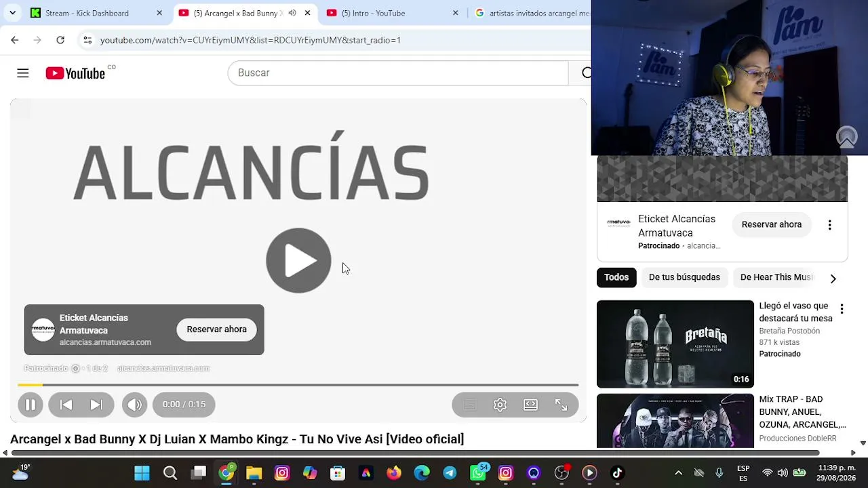
Task: Click the Buscar search field
Action: (x=398, y=73)
